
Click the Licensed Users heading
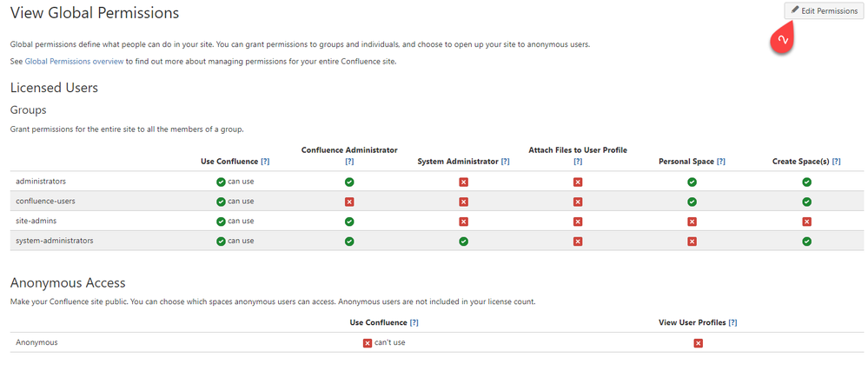tap(54, 88)
